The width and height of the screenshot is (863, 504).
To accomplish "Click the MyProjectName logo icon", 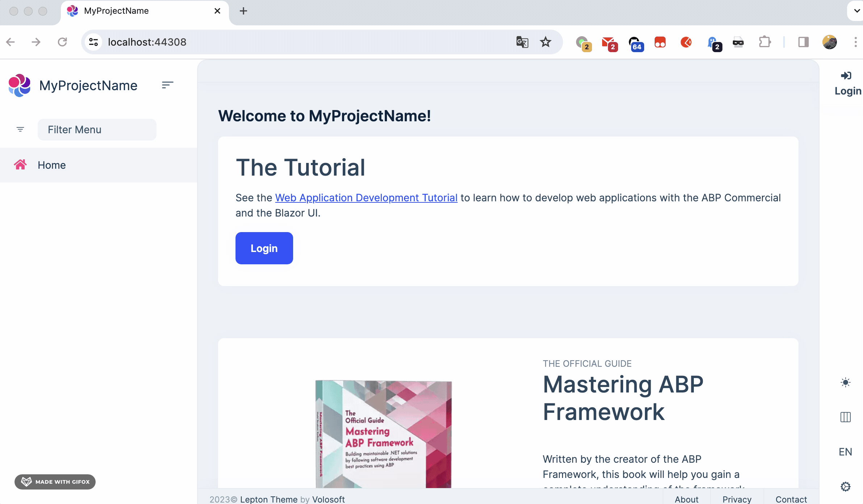I will pos(19,85).
